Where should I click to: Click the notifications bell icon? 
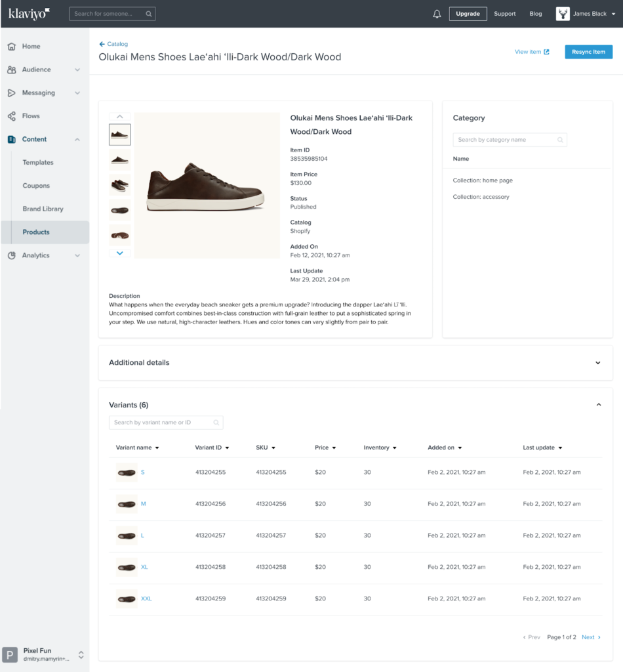(x=437, y=13)
